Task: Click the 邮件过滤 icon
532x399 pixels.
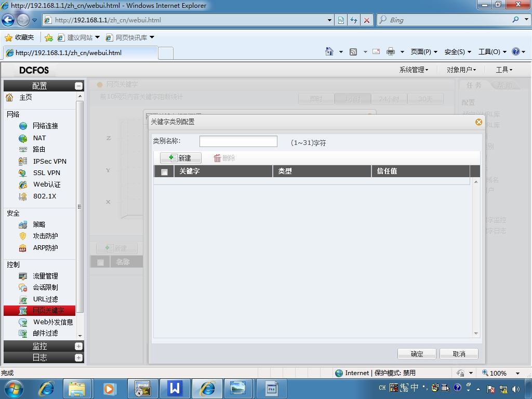Action: 23,334
